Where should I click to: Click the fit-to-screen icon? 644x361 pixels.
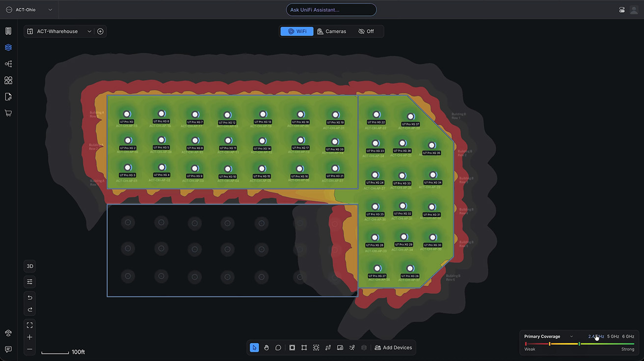(30, 325)
